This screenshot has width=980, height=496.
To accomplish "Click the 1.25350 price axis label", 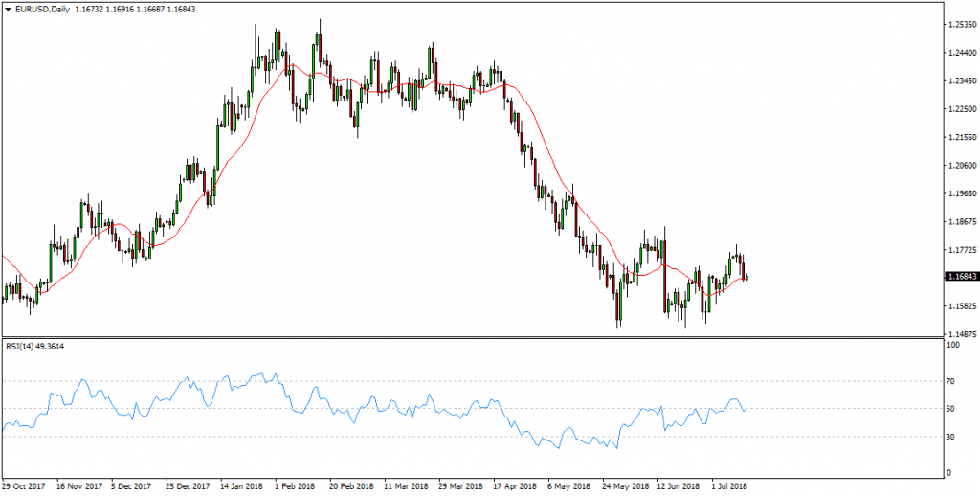I will tap(962, 24).
